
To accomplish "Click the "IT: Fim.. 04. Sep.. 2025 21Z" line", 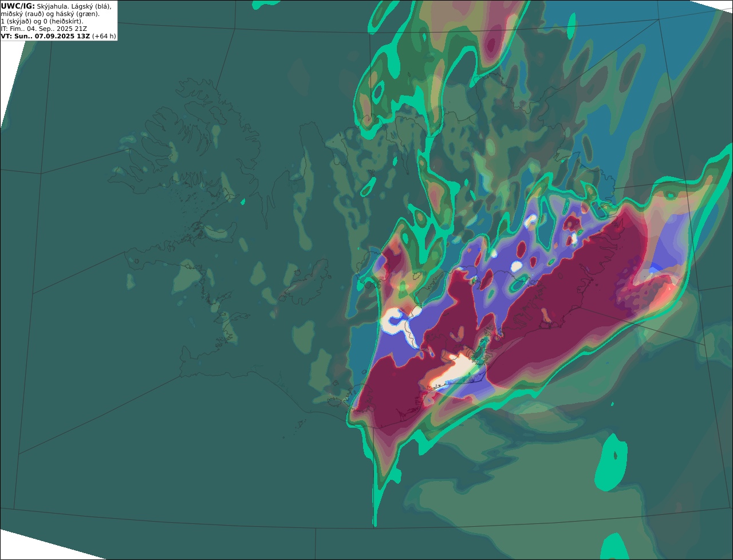I will click(44, 29).
